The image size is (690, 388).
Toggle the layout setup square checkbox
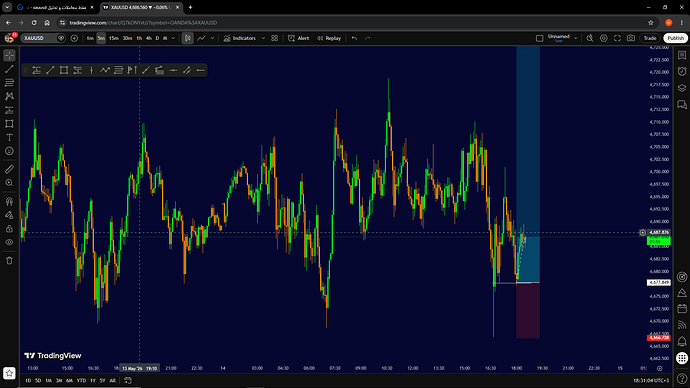tap(539, 38)
